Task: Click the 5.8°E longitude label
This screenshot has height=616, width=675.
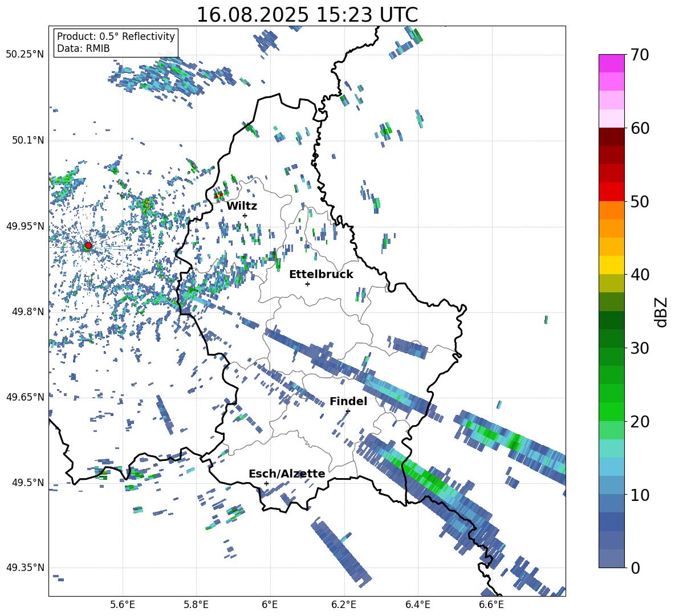Action: [x=196, y=605]
